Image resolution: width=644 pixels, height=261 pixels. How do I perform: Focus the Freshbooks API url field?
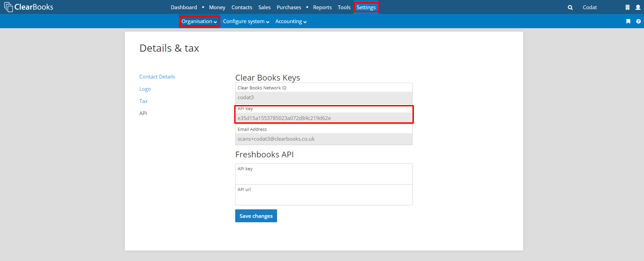324,195
